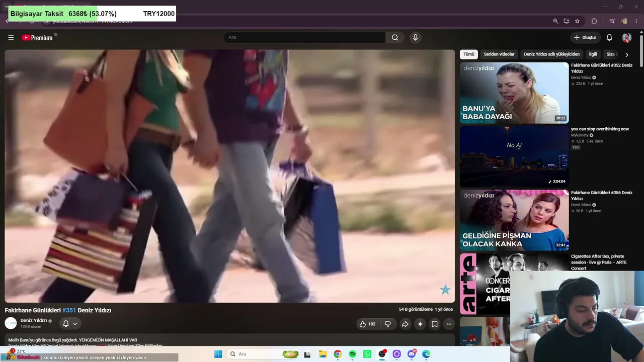
Task: Click the video description text box
Action: pos(230,340)
